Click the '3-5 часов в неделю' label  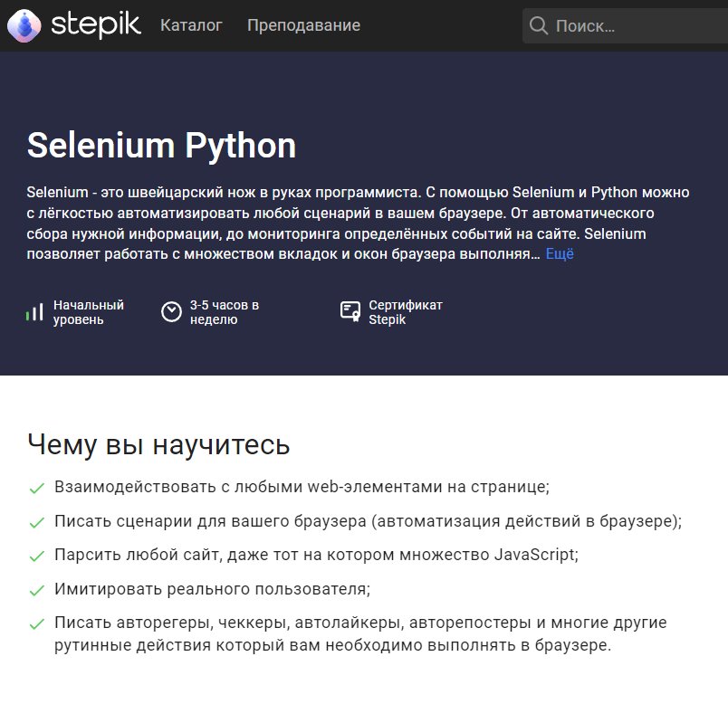pyautogui.click(x=225, y=312)
